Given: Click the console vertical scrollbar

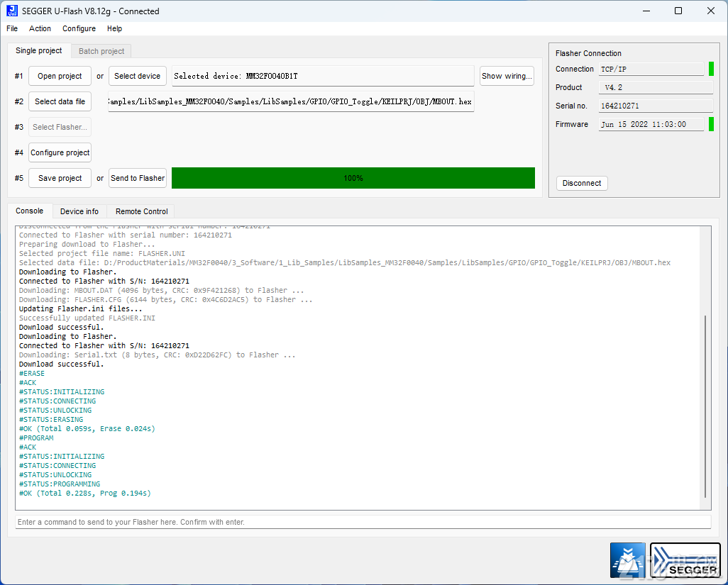Looking at the screenshot, I should 705,406.
